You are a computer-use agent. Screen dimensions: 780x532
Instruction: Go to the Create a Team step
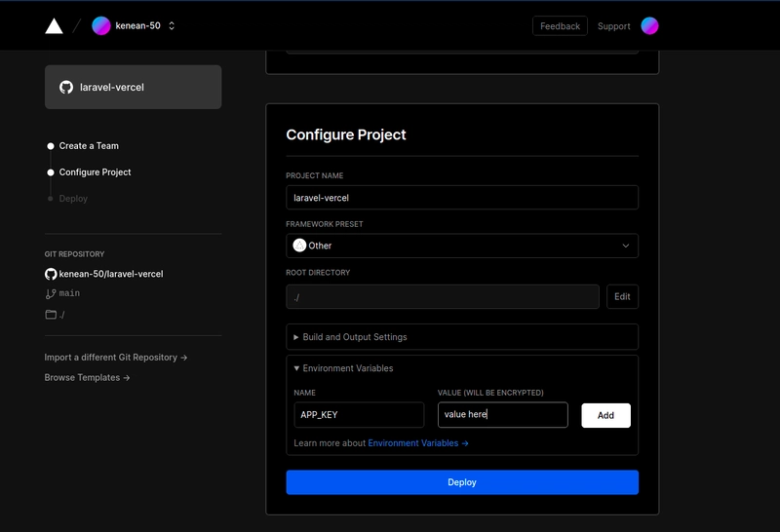point(89,146)
